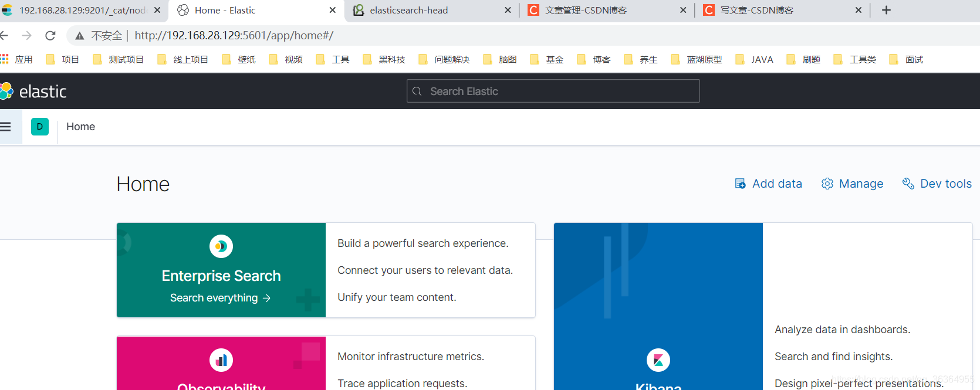The height and width of the screenshot is (390, 980).
Task: Click the Home breadcrumb
Action: tap(80, 127)
